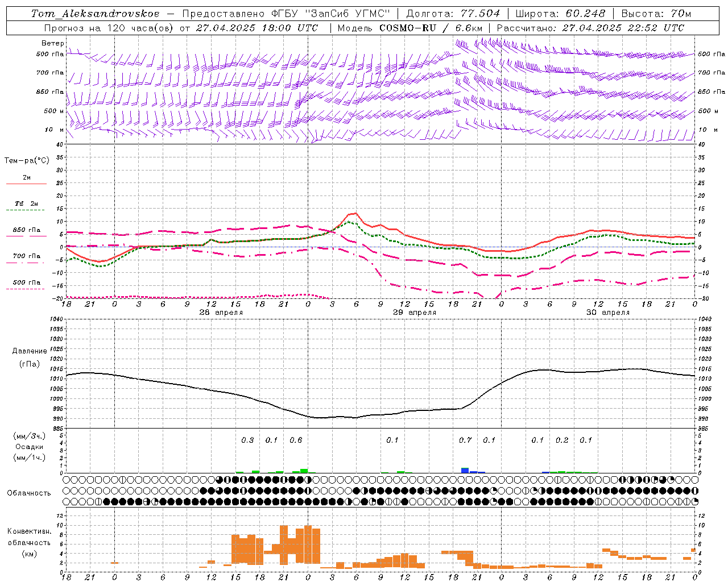Click the Осадки precipitation panel label
Image resolution: width=728 pixels, height=582 pixels.
click(x=30, y=447)
